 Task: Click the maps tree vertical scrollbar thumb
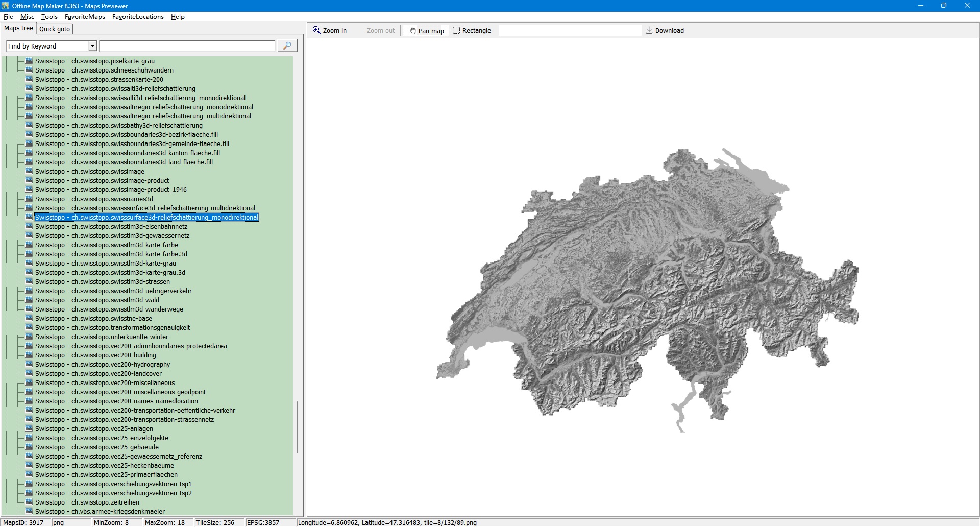pos(298,427)
